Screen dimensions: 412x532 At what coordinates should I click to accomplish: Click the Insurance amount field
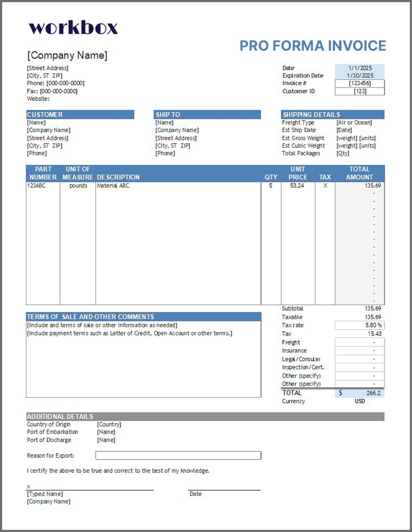pos(359,351)
